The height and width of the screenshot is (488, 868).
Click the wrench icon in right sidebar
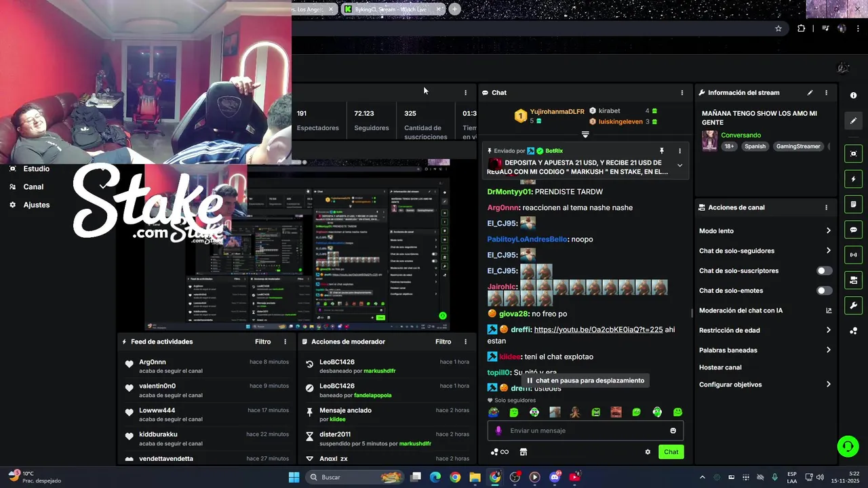(x=853, y=305)
